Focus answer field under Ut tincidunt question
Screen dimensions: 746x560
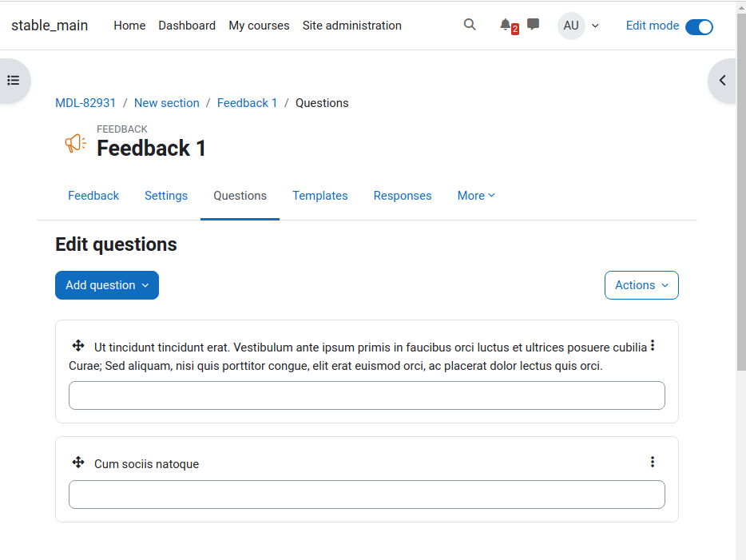tap(367, 395)
